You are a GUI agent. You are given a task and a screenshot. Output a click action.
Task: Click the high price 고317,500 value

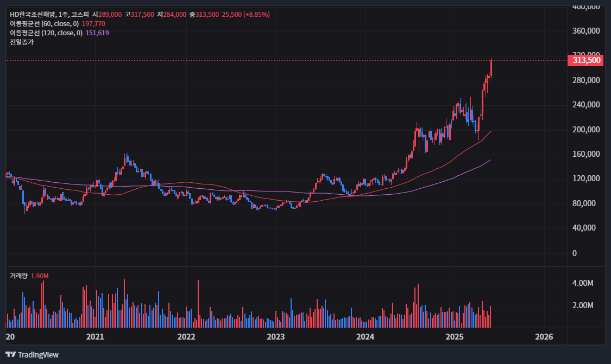pyautogui.click(x=139, y=15)
